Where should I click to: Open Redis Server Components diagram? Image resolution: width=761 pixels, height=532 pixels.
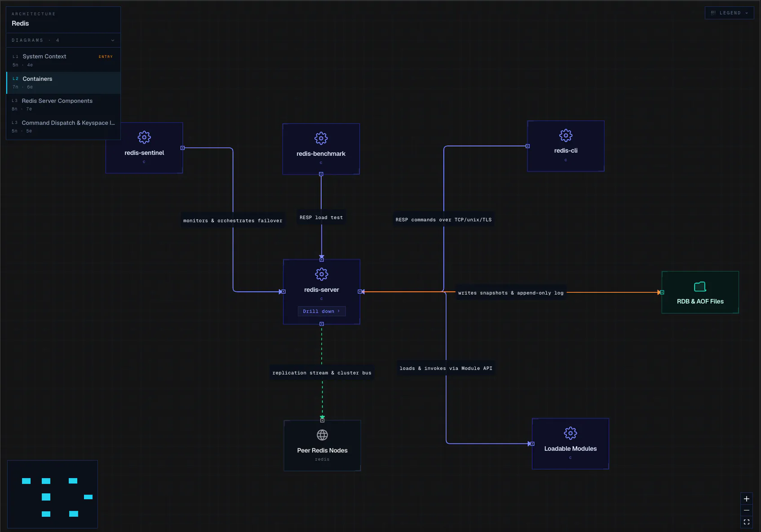(x=63, y=105)
